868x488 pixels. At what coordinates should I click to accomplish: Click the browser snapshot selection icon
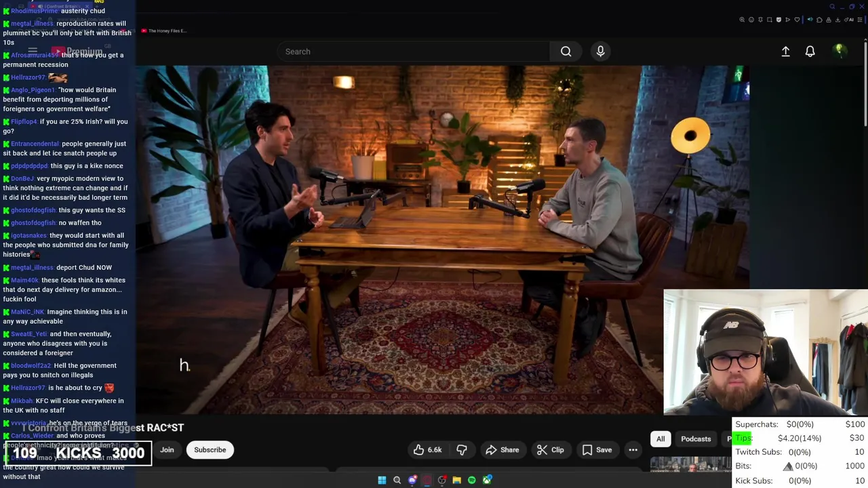[x=770, y=20]
